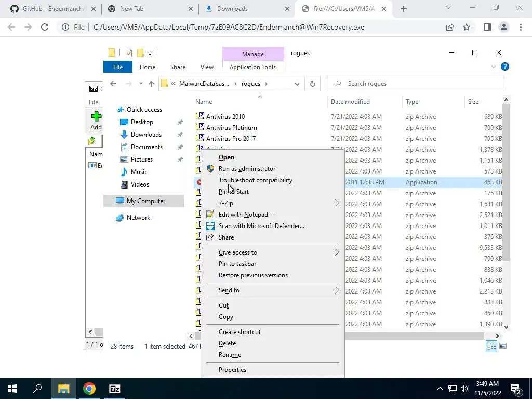Open a new Chrome tab
532x399 pixels.
click(x=403, y=9)
